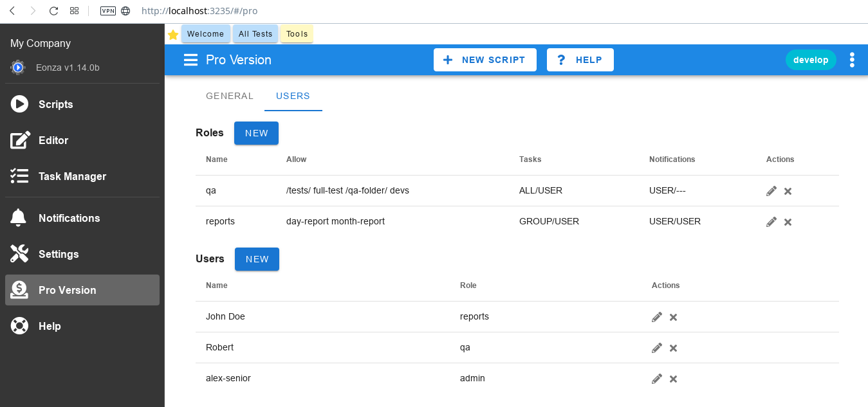Click the 'Robert' user name
Screen dimensions: 868x407
219,347
